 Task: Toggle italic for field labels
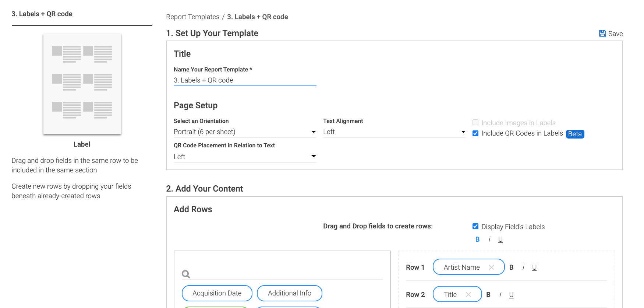coord(489,239)
